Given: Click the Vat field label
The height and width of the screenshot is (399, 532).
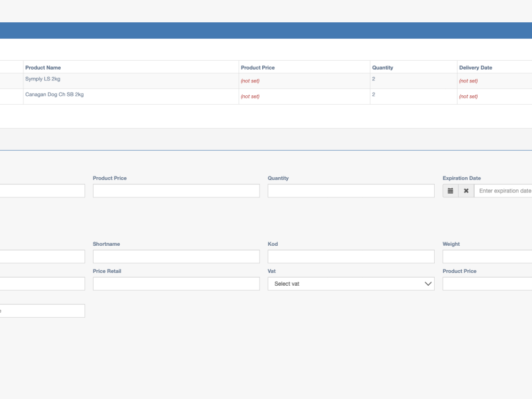Looking at the screenshot, I should (271, 271).
